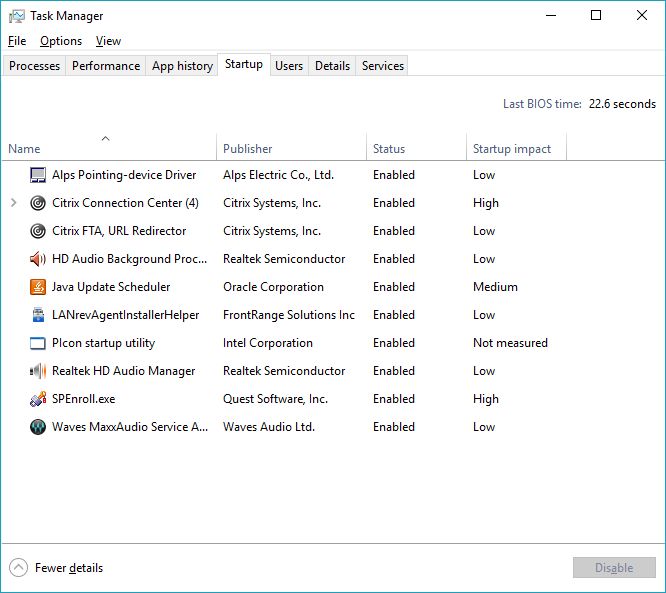The image size is (666, 593).
Task: Switch to the Users tab
Action: [289, 66]
